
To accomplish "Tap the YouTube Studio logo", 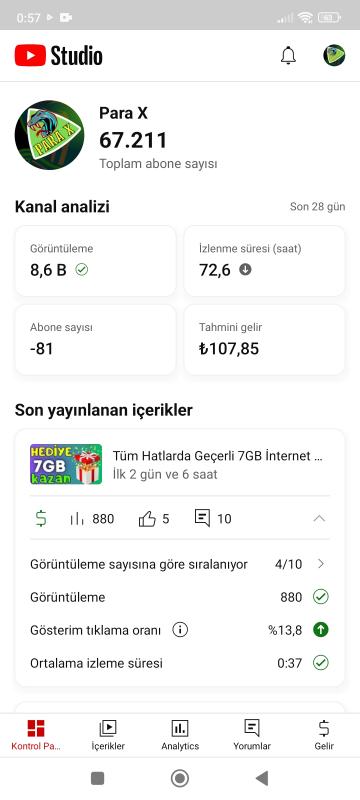I will click(x=59, y=56).
